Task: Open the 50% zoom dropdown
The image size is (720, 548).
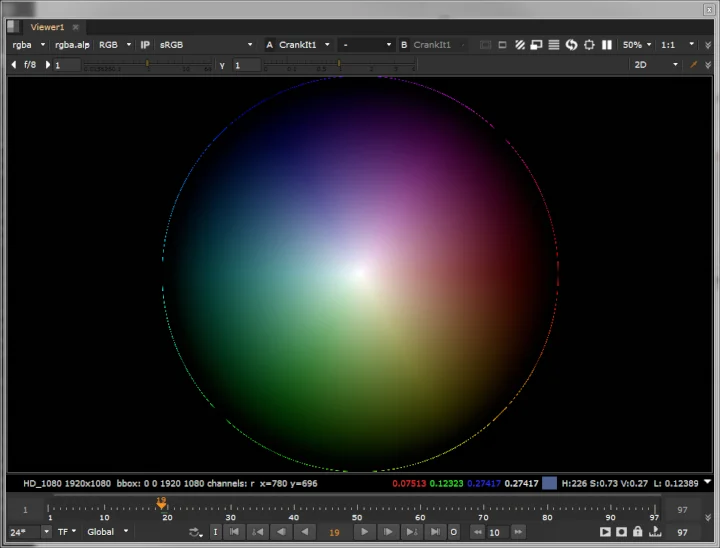Action: (637, 45)
